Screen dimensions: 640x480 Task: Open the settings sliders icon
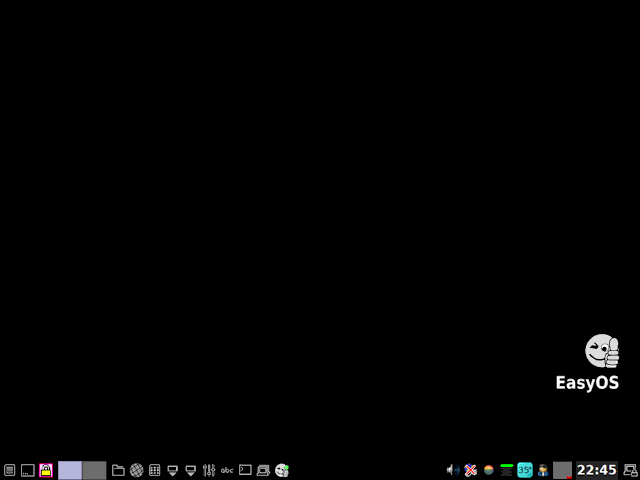click(x=209, y=470)
